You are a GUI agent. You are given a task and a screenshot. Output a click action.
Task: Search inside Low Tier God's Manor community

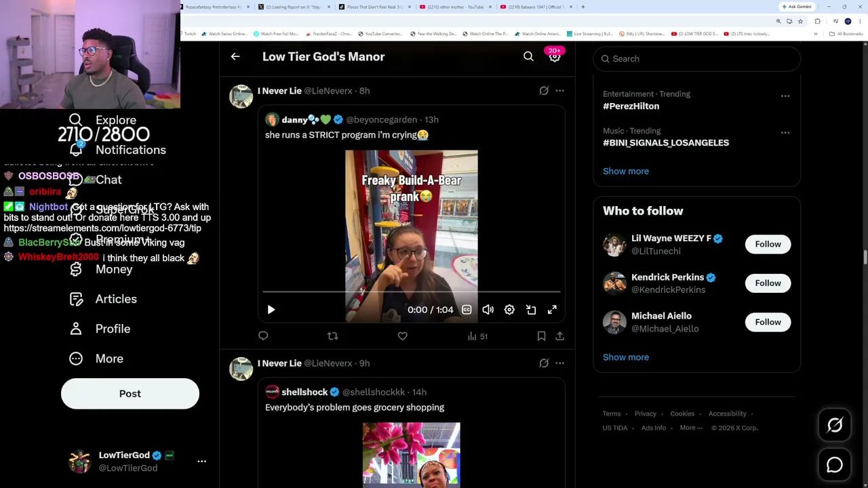528,57
